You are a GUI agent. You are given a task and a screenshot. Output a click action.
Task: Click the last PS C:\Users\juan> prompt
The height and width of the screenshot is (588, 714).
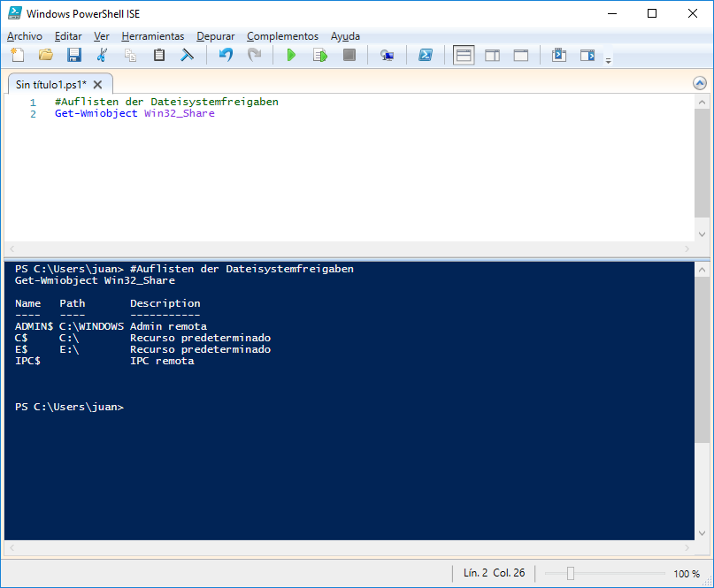pos(69,407)
